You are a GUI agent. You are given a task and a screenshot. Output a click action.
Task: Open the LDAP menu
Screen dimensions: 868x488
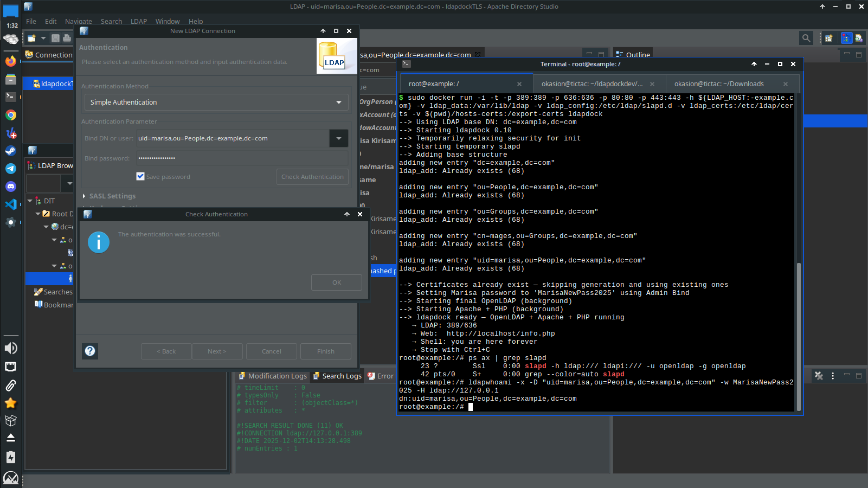click(x=139, y=22)
